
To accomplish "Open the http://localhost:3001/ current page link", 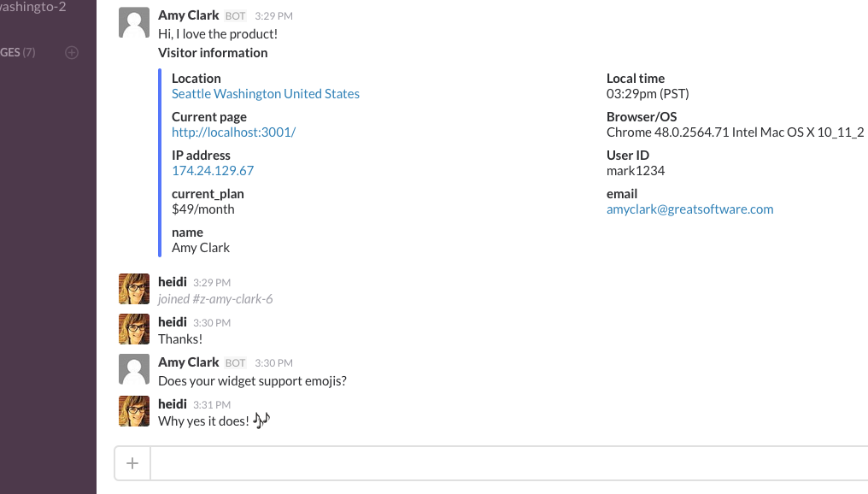I will coord(233,132).
